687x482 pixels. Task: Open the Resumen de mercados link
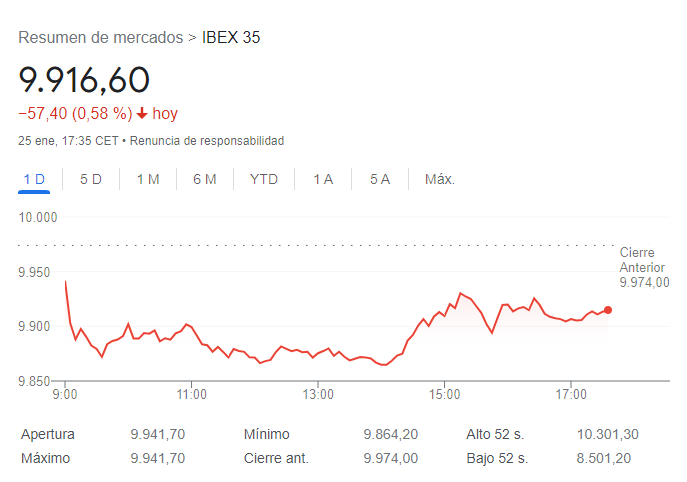101,38
